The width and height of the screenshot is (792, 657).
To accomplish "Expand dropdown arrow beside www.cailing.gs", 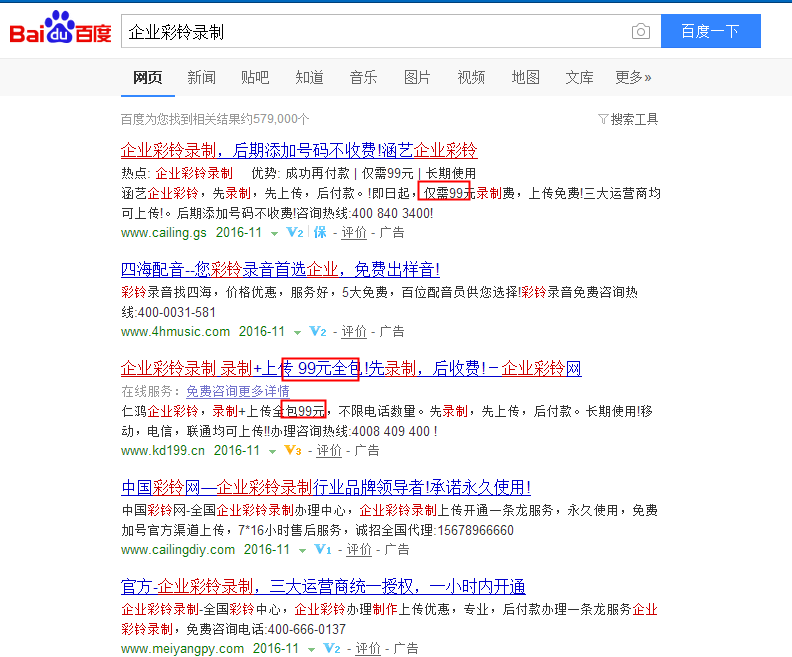I will coord(274,234).
